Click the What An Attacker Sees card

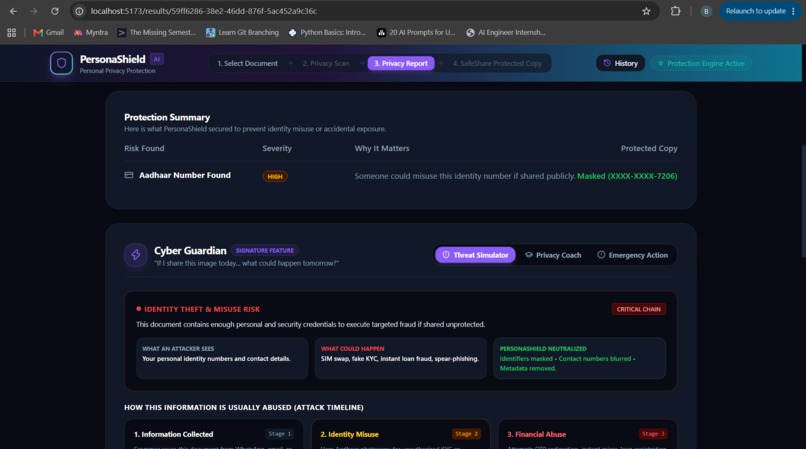222,358
